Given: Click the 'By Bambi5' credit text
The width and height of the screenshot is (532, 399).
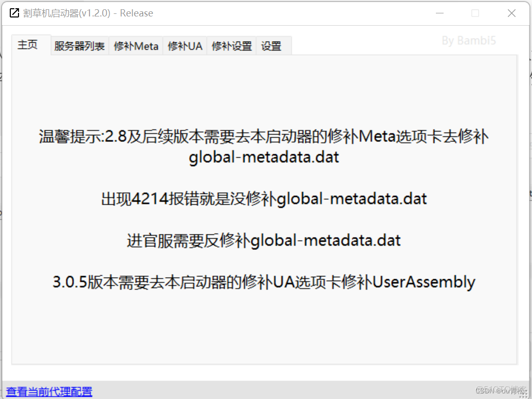Looking at the screenshot, I should [x=469, y=41].
